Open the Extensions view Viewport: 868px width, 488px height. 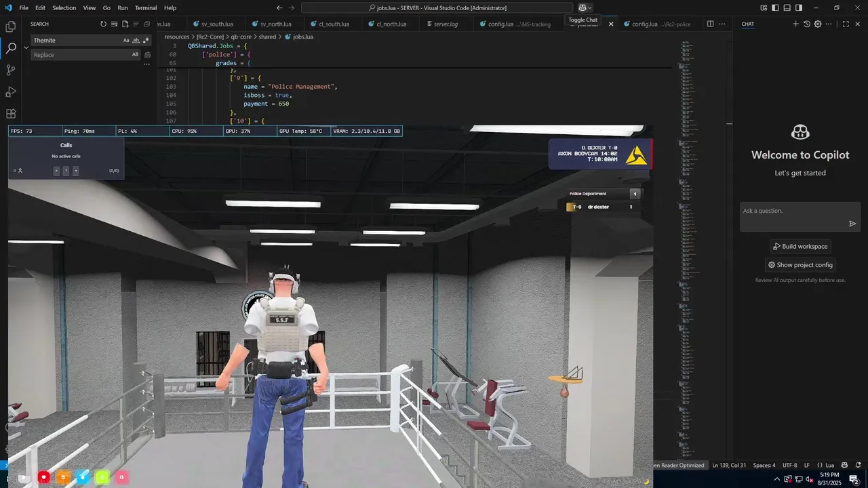(11, 113)
